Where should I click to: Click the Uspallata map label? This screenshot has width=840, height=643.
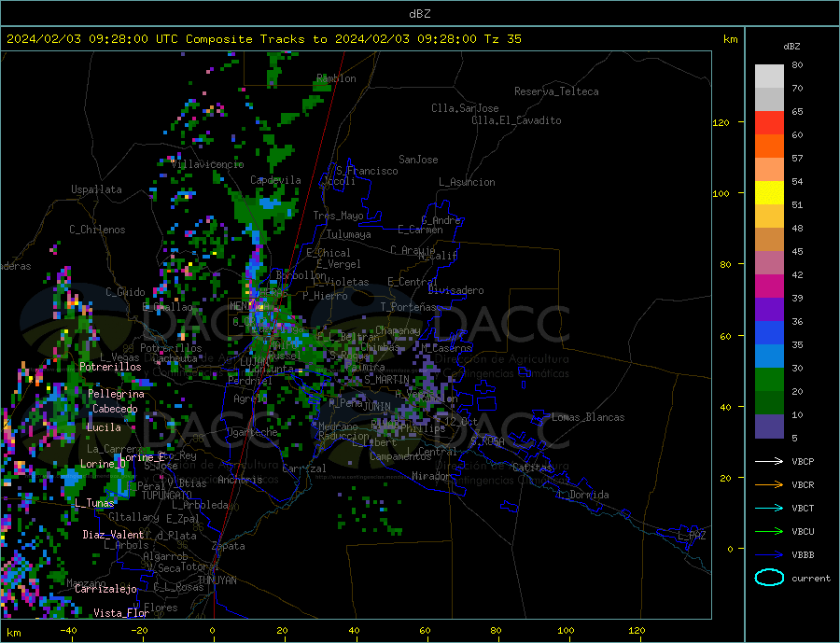click(x=96, y=189)
